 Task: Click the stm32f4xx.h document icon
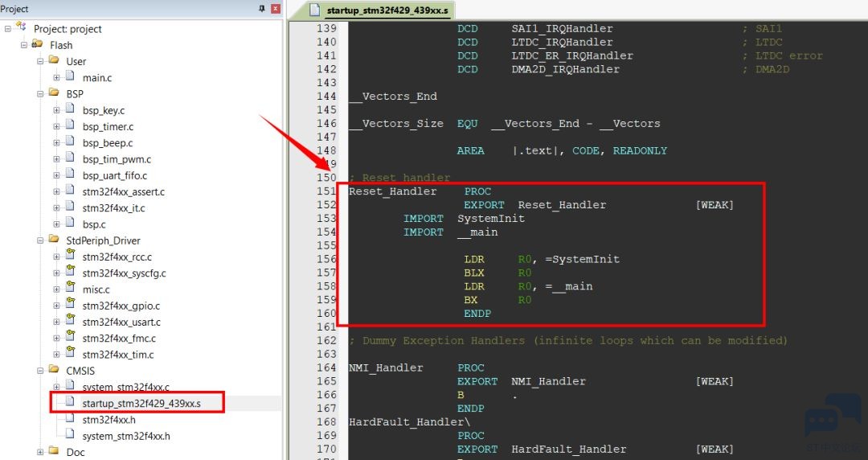[x=70, y=418]
